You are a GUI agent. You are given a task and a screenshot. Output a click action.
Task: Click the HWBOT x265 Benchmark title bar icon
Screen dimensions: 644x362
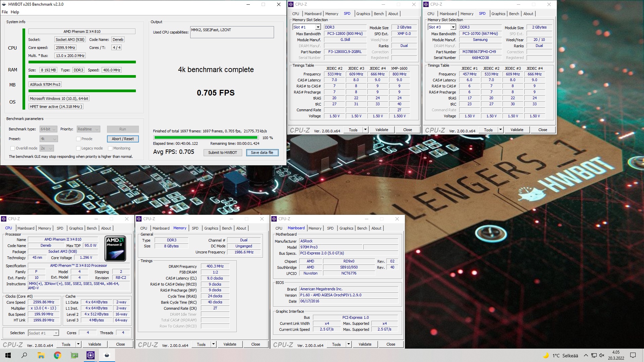coord(4,4)
